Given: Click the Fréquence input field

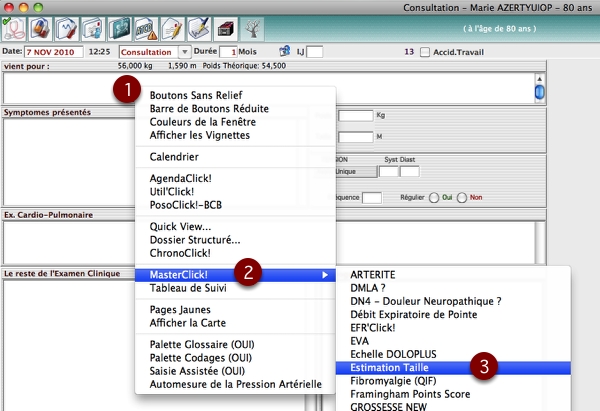Looking at the screenshot, I should [372, 198].
